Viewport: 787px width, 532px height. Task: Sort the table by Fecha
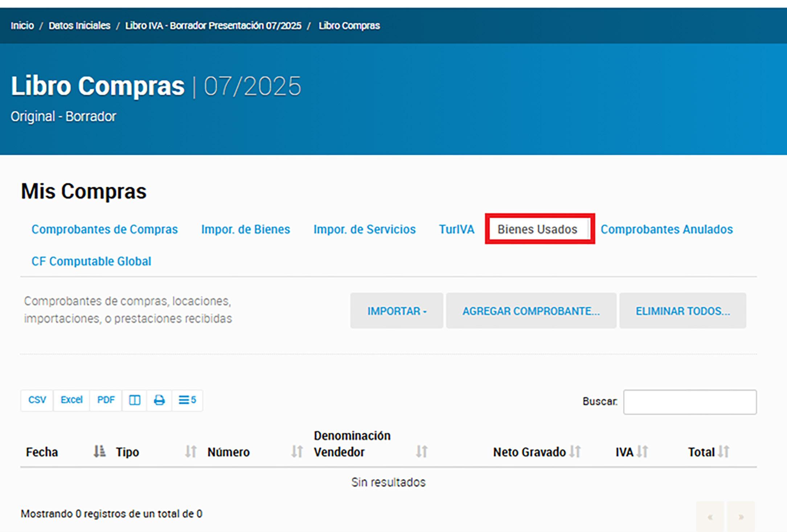coord(99,452)
